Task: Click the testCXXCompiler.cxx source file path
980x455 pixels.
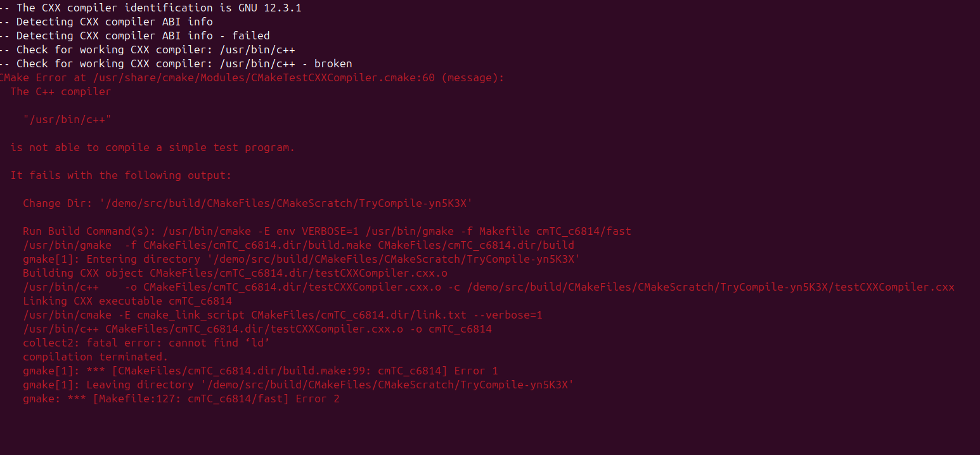Action: click(711, 287)
